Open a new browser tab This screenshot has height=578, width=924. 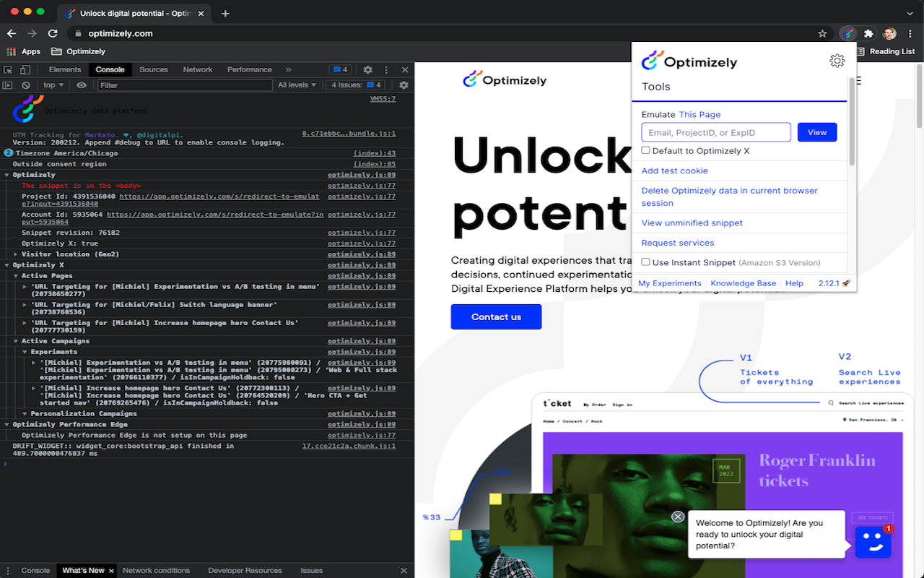pyautogui.click(x=225, y=13)
